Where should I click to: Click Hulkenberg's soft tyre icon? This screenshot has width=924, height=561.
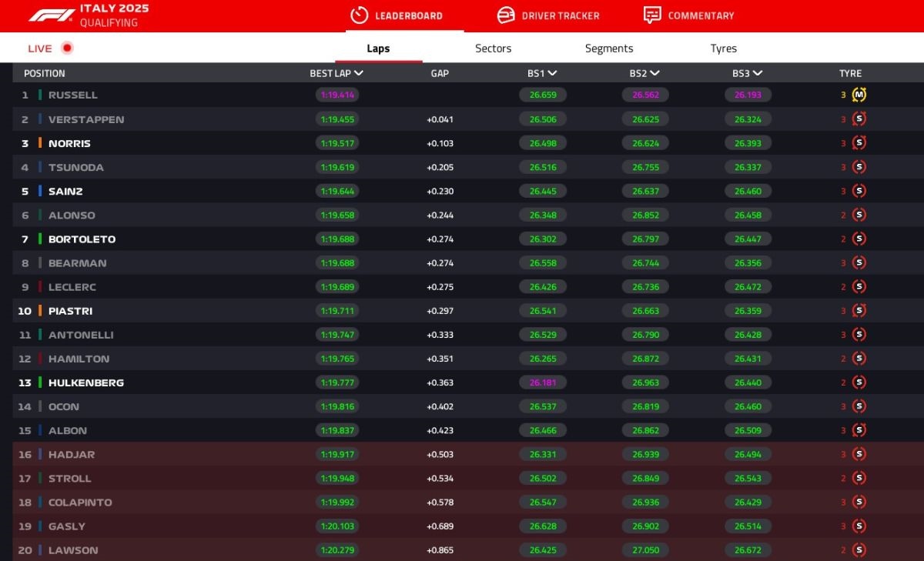859,382
